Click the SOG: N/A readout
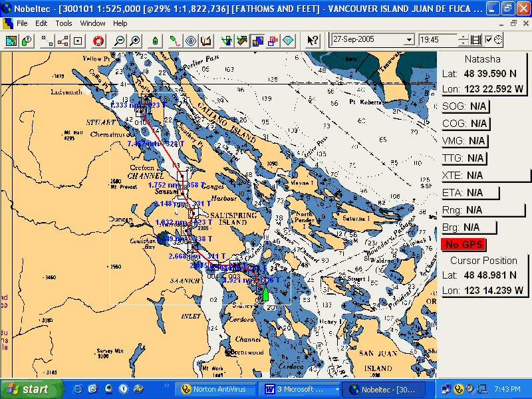This screenshot has width=532, height=399. point(465,106)
